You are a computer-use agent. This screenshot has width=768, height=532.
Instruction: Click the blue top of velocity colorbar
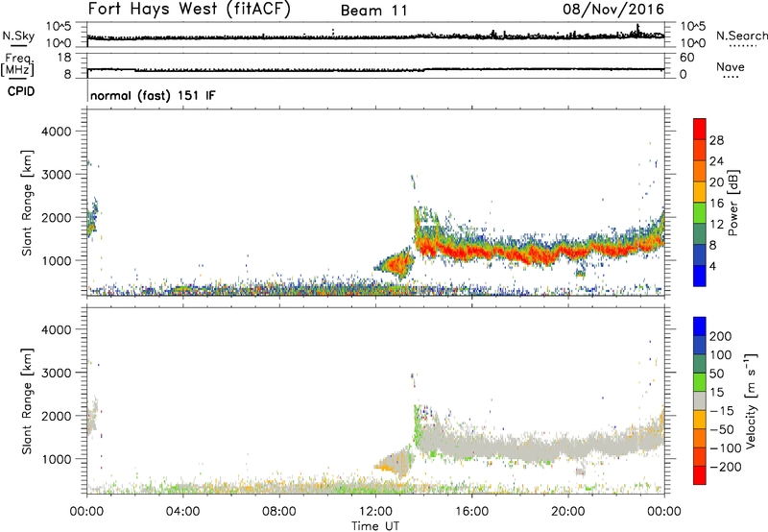(x=700, y=326)
